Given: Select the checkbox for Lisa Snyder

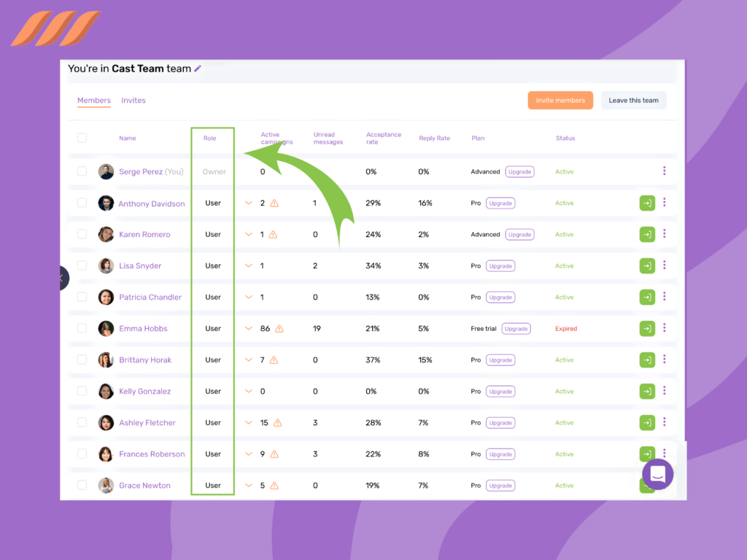Looking at the screenshot, I should pos(82,265).
